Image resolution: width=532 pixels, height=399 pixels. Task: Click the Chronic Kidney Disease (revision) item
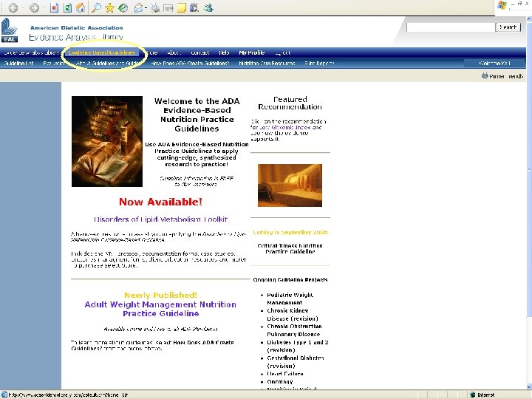(x=293, y=315)
